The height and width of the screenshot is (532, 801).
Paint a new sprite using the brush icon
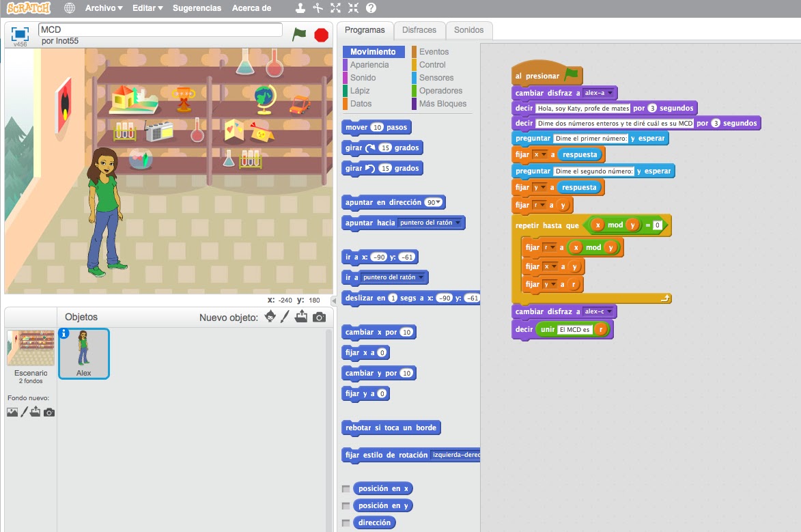point(286,316)
